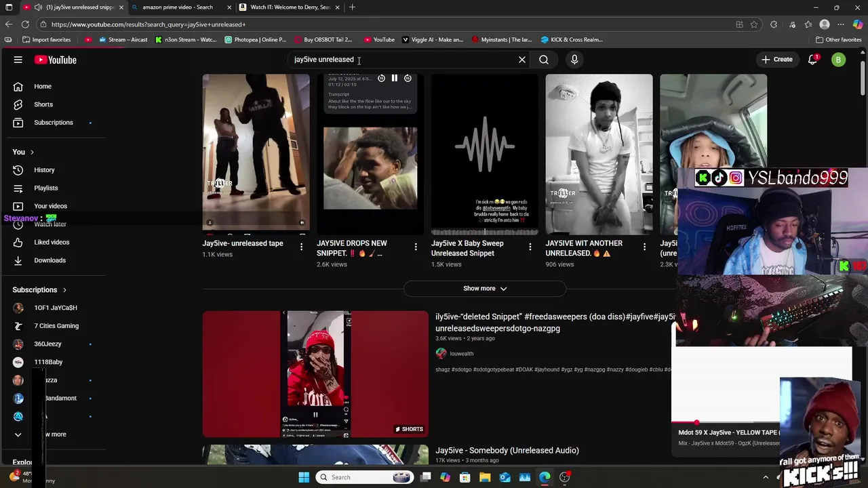Show hidden system tray icons
Image resolution: width=868 pixels, height=488 pixels.
pos(766,477)
